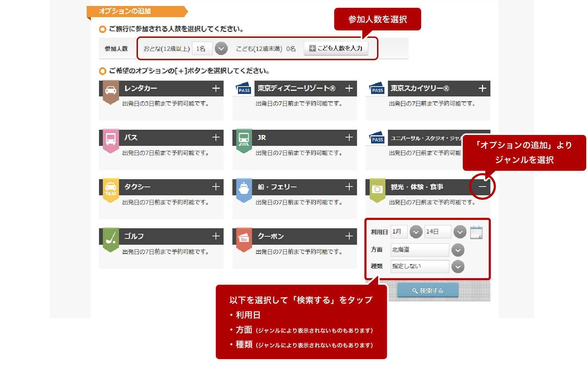Screen dimensions: 588x365
Task: Click the こども人数を入力 button
Action: 336,48
